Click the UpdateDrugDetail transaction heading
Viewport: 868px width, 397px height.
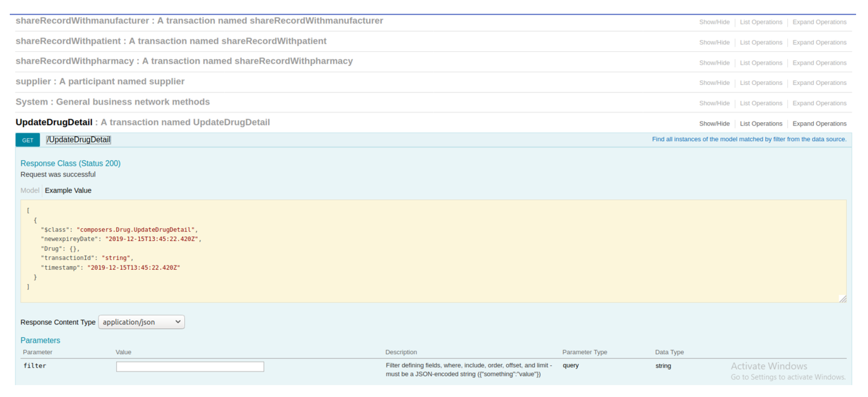tap(54, 122)
